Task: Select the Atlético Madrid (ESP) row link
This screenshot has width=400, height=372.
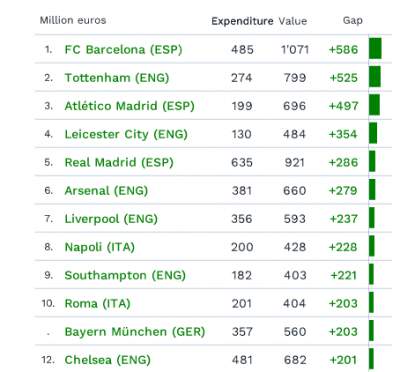Action: [x=129, y=106]
